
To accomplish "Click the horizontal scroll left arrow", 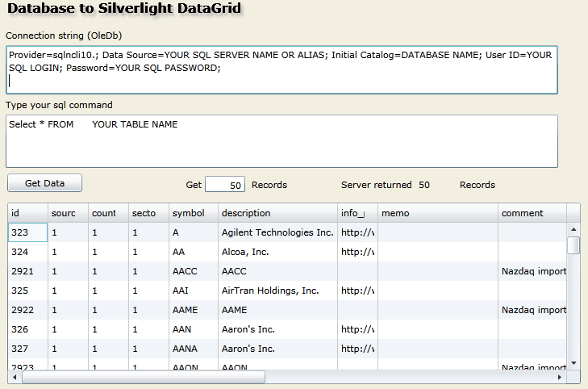I will point(15,378).
